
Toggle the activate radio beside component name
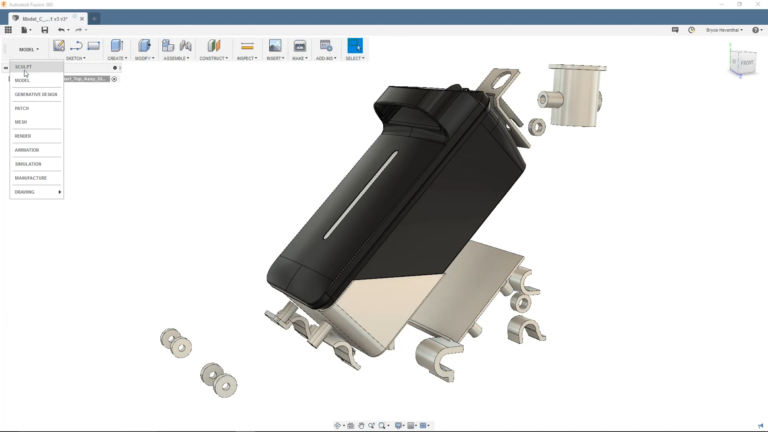tap(114, 79)
